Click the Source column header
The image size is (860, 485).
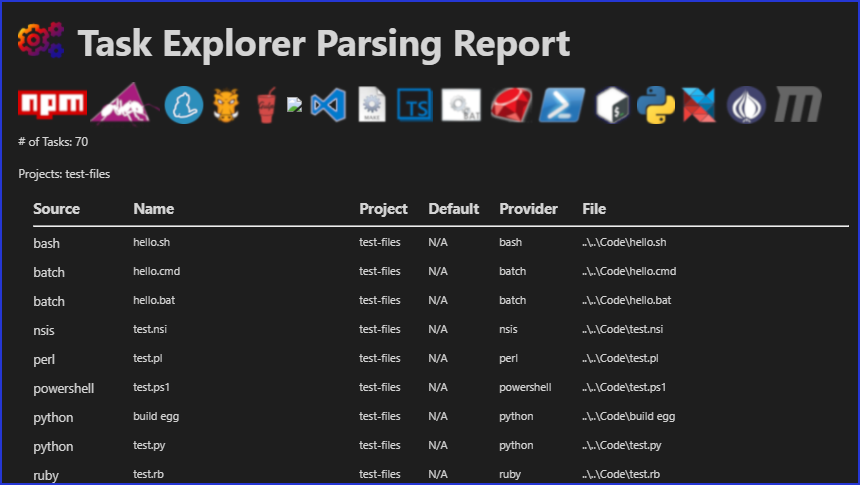56,209
